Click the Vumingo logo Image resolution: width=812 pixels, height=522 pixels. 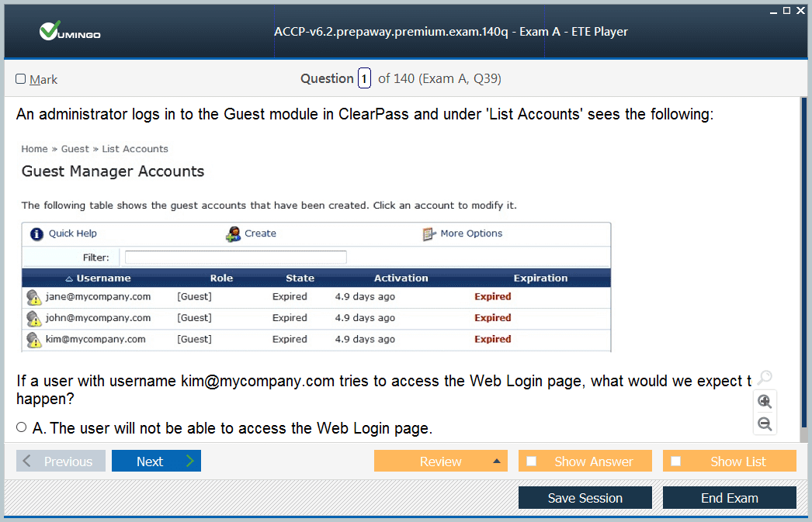pyautogui.click(x=70, y=31)
